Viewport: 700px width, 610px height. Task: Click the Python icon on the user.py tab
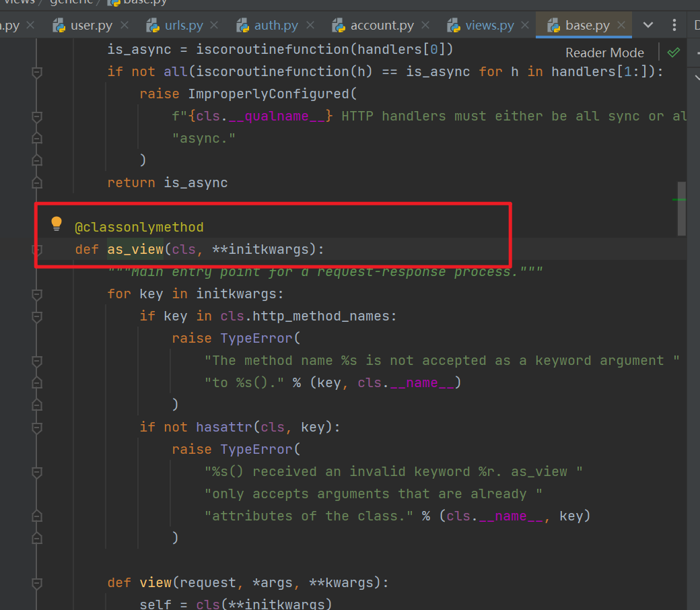[59, 25]
